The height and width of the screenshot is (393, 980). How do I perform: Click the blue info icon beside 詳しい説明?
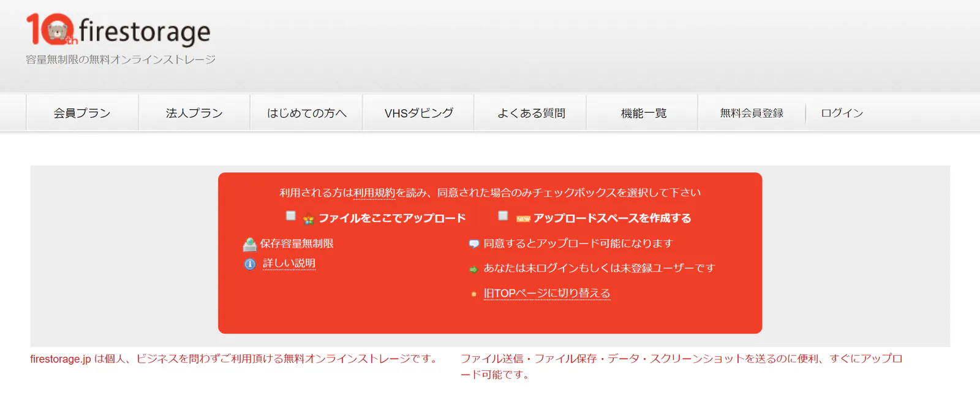250,264
